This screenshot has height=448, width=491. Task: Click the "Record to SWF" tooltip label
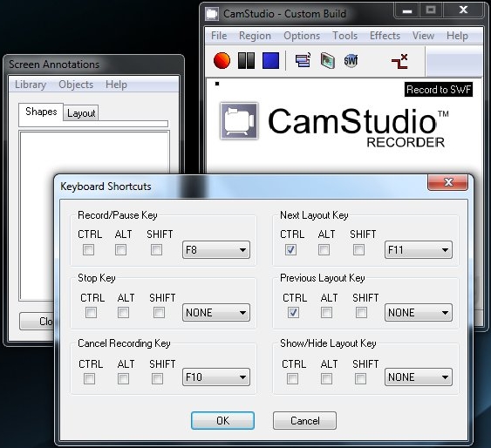439,90
